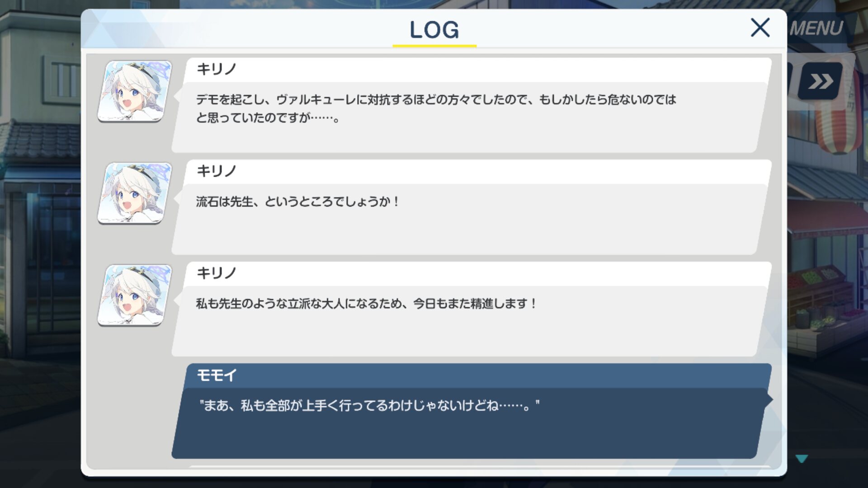Image resolution: width=868 pixels, height=488 pixels.
Task: Click the partially visible entry at log bottom
Action: (479, 467)
